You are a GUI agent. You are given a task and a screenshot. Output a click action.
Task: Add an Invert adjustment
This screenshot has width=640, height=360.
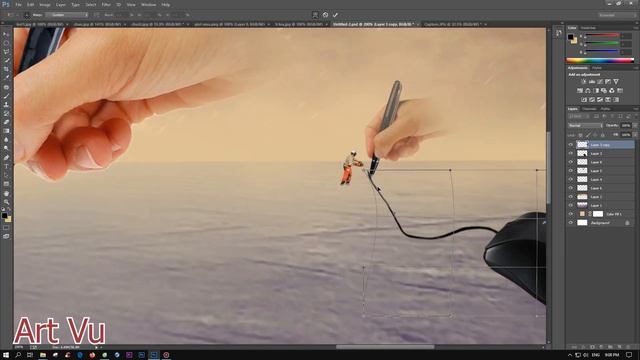584,100
